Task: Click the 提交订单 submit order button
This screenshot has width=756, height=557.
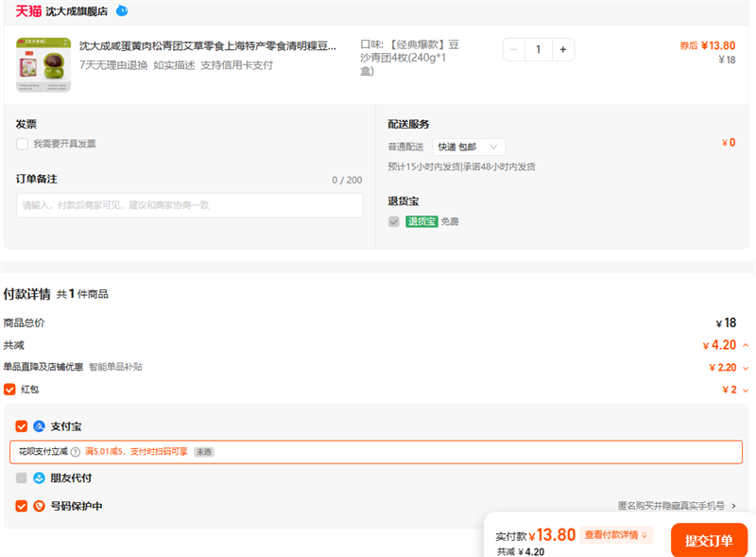Action: (709, 540)
